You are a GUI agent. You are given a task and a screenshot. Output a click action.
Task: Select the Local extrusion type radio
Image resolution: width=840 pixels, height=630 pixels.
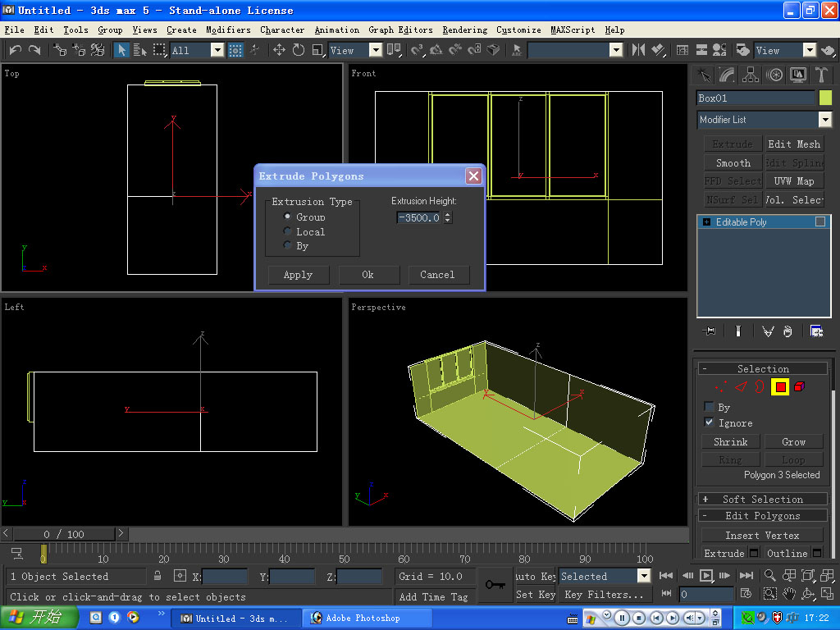tap(288, 232)
